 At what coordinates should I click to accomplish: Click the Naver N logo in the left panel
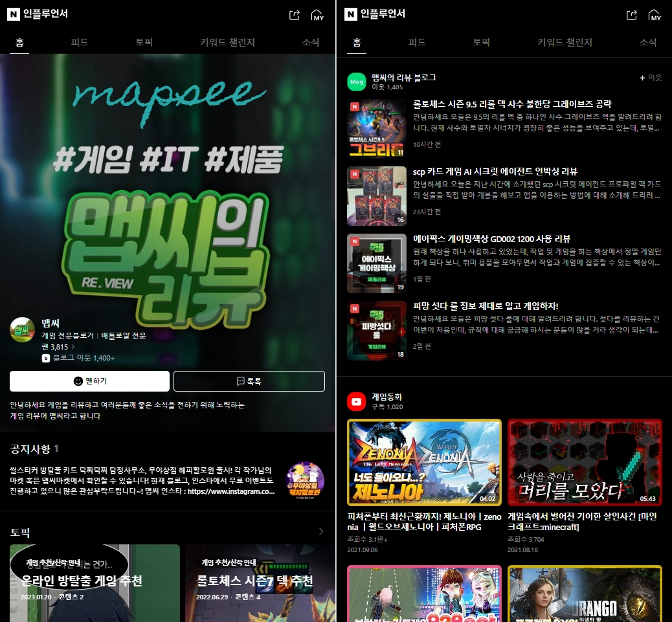(14, 14)
